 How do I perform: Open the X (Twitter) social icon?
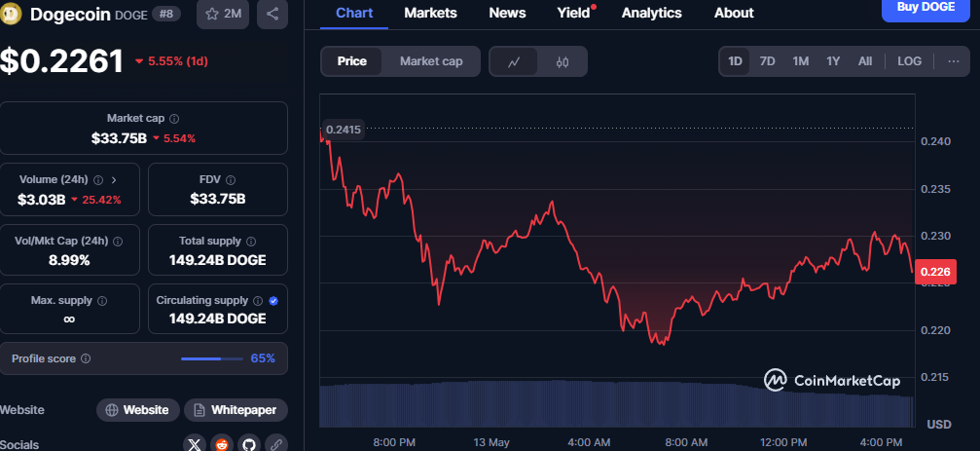tap(195, 445)
